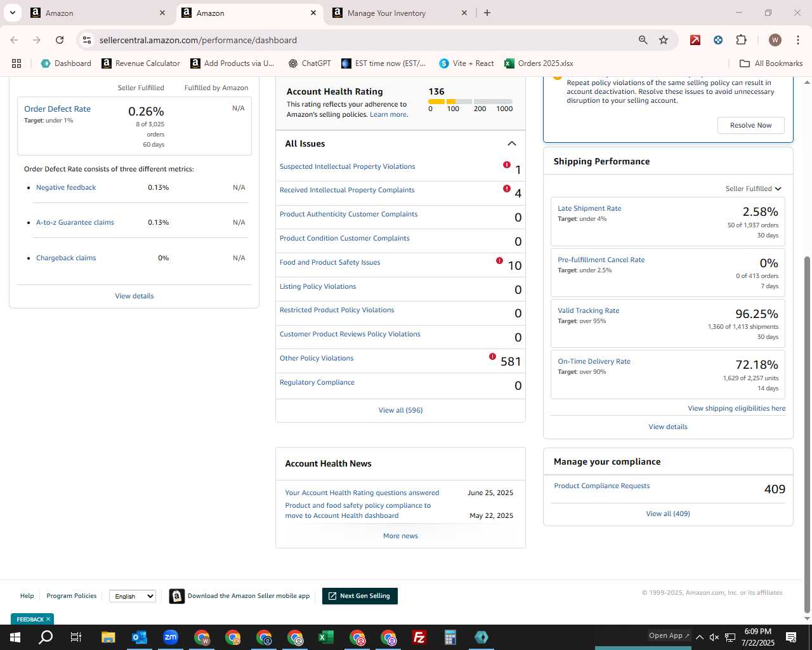Click the More news link
Viewport: 812px width, 650px height.
(x=400, y=536)
